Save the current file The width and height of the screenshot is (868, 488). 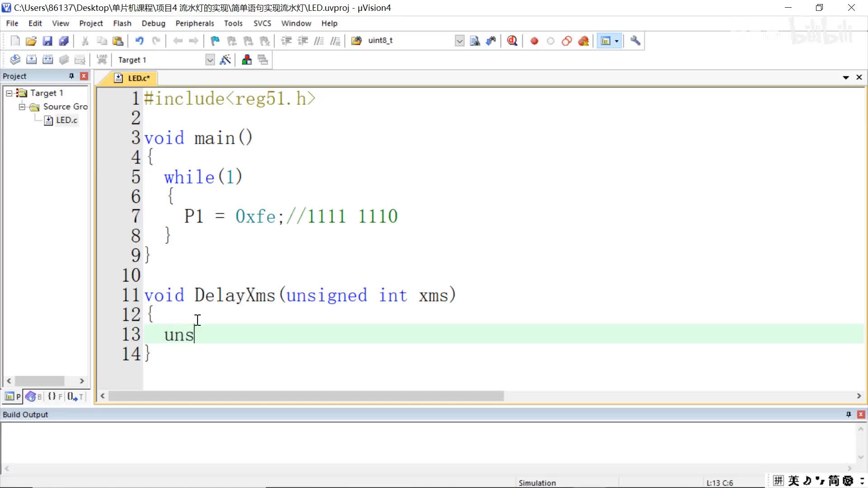tap(47, 41)
